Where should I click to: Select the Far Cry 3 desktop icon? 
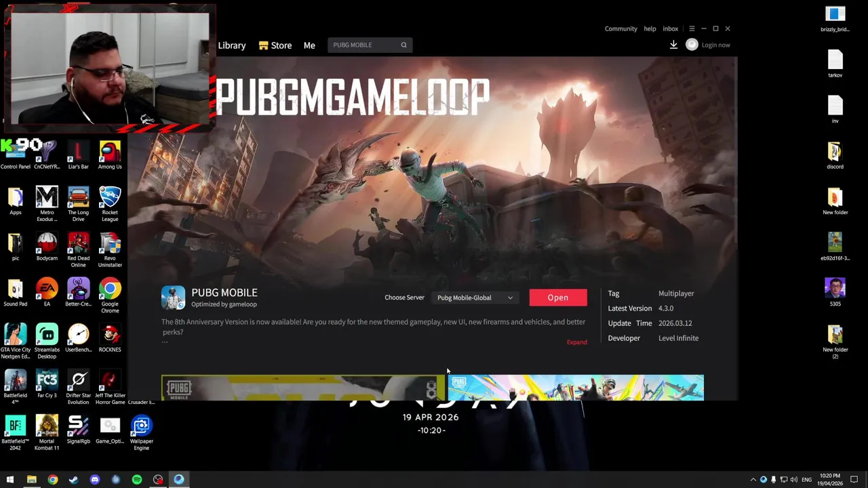point(47,384)
